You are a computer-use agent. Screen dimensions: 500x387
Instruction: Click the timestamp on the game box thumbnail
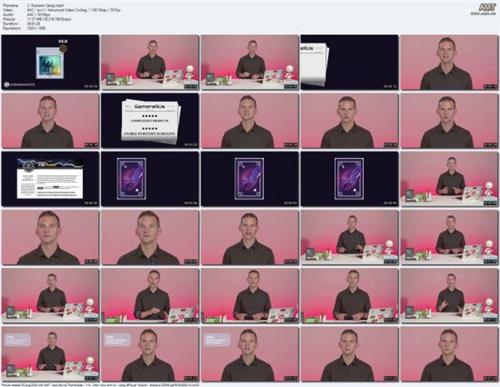pyautogui.click(x=91, y=86)
